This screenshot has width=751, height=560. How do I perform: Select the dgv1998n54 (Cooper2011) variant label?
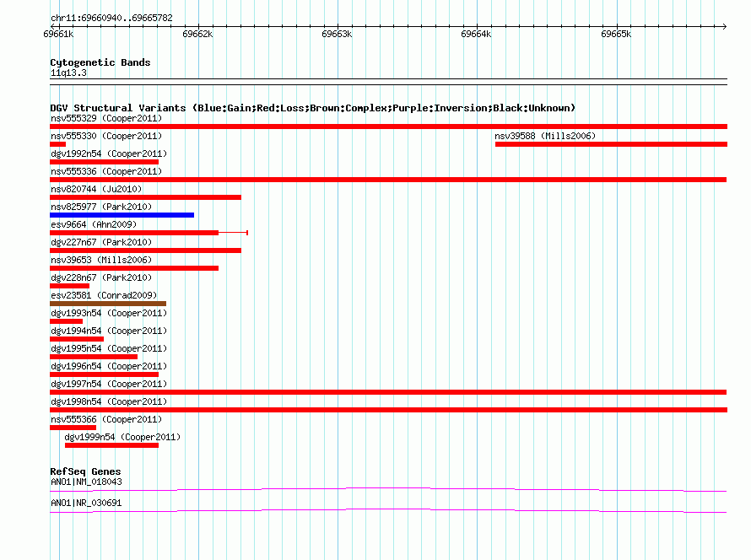pyautogui.click(x=109, y=401)
